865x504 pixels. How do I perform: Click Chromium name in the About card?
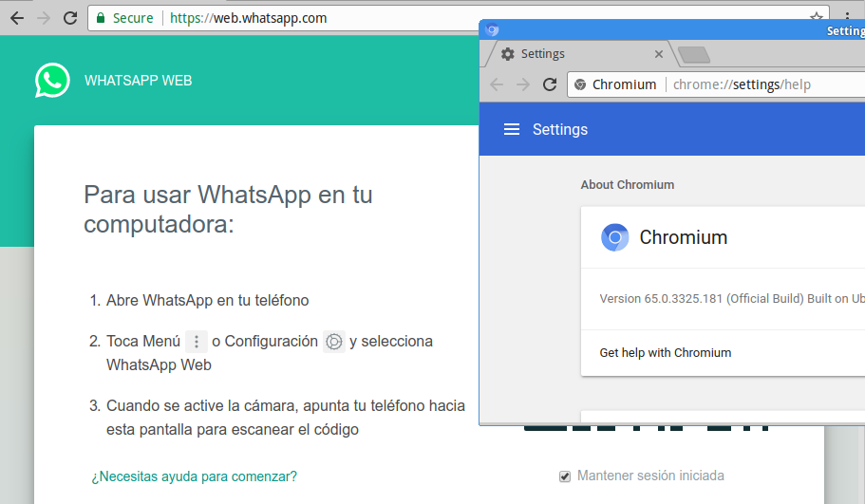pyautogui.click(x=683, y=237)
